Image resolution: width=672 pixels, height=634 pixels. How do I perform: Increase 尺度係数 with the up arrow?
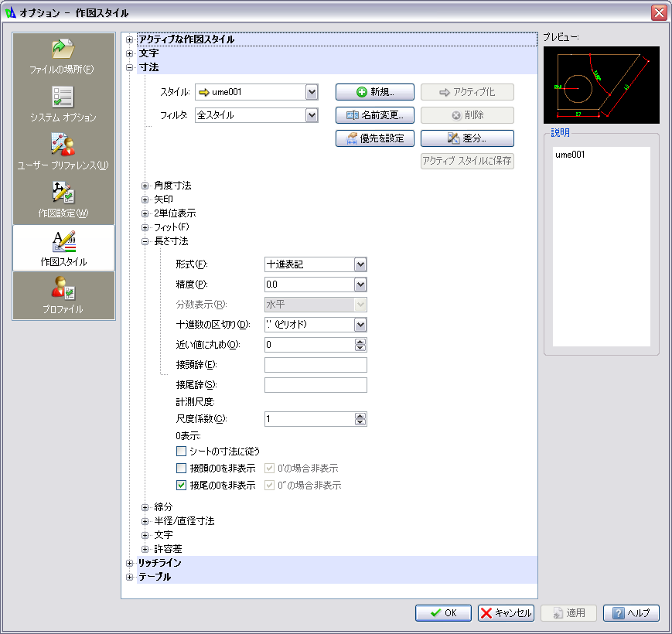click(x=360, y=415)
